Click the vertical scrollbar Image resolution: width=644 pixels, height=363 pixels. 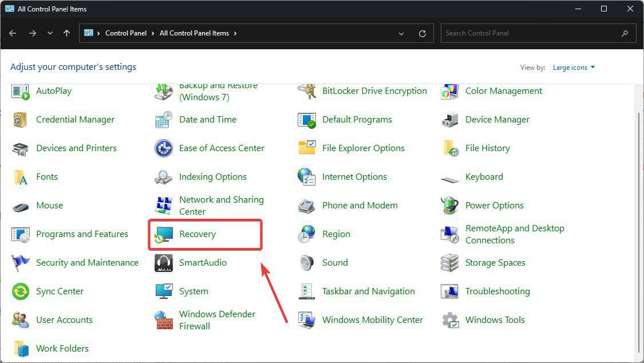click(x=638, y=234)
